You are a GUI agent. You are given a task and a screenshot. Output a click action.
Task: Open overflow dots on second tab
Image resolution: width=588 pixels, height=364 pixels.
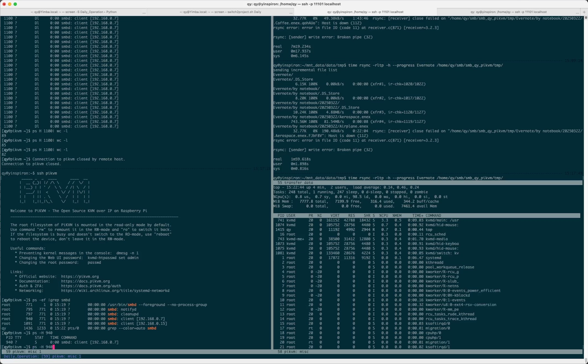pyautogui.click(x=291, y=13)
